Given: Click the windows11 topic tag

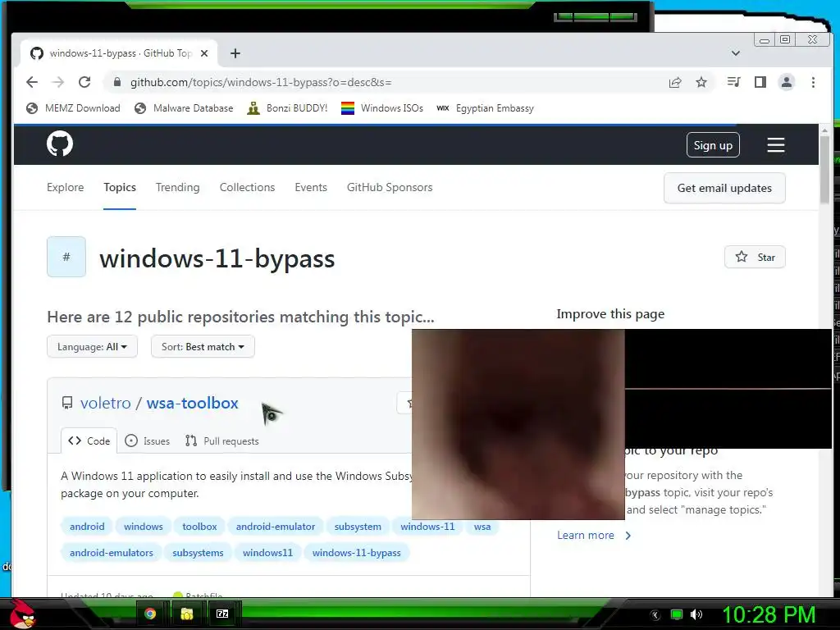Looking at the screenshot, I should 268,553.
